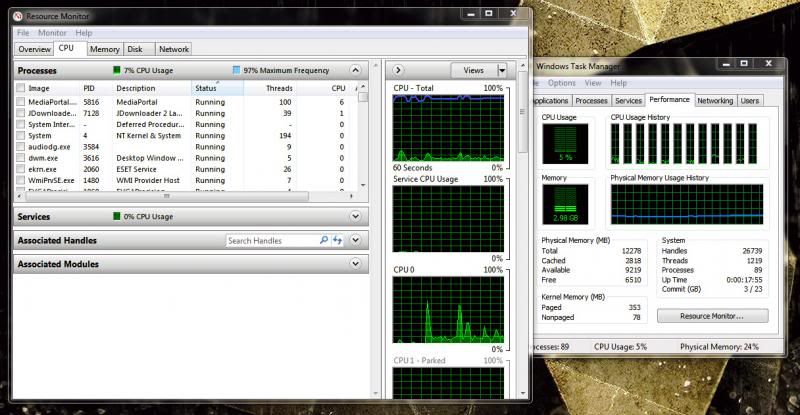This screenshot has width=800, height=415.
Task: Tick the System Interrupts checkbox
Action: click(20, 124)
